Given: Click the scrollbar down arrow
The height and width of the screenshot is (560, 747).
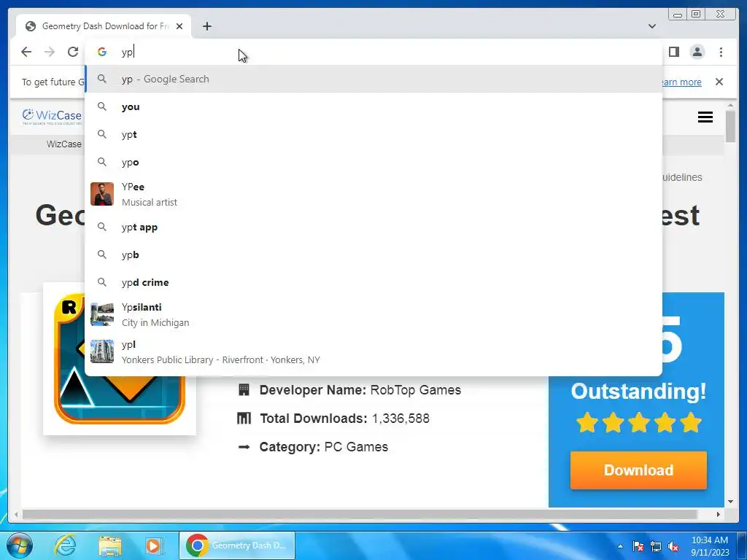Looking at the screenshot, I should coord(730,502).
